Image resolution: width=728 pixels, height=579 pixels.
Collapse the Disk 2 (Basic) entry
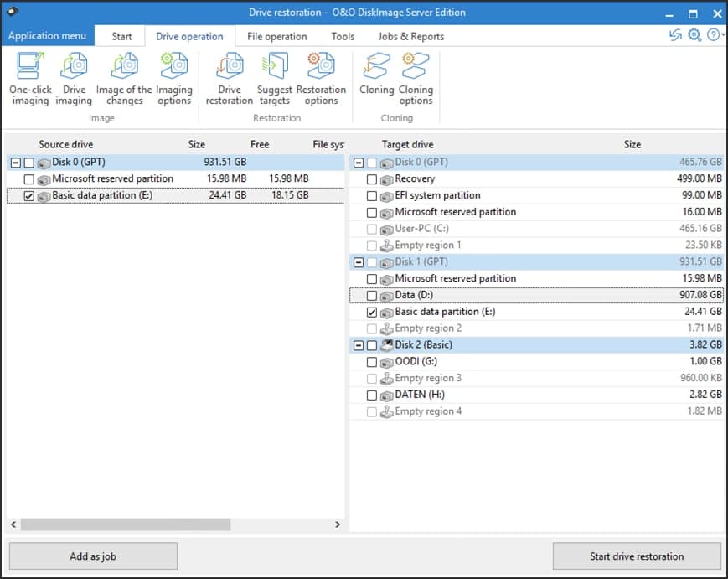[x=359, y=344]
